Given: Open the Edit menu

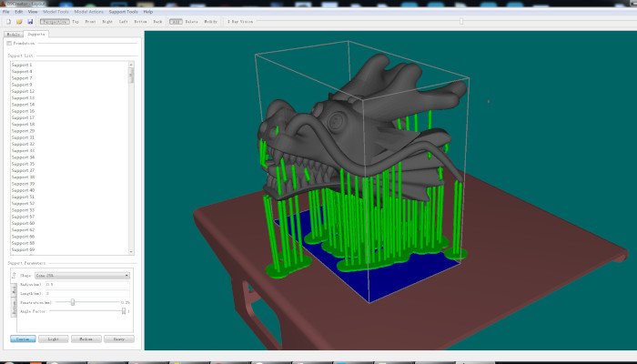Looking at the screenshot, I should pyautogui.click(x=19, y=12).
